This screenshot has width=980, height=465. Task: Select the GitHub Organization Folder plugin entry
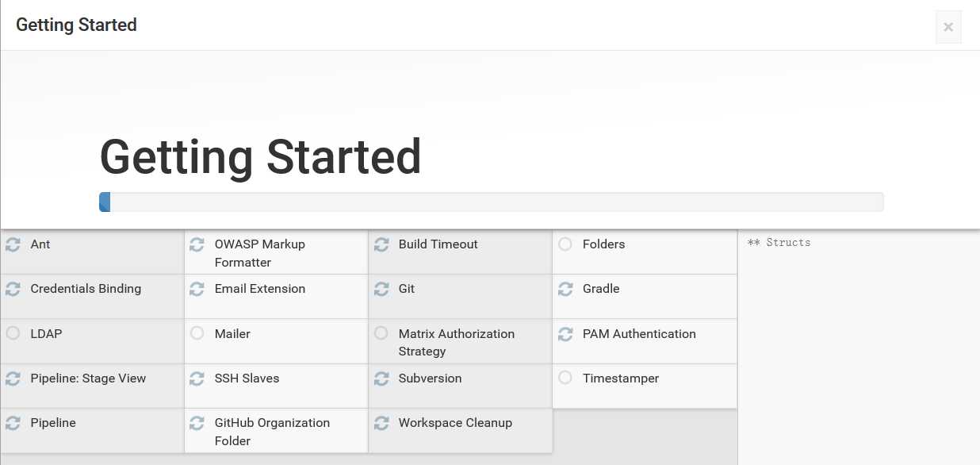click(277, 431)
